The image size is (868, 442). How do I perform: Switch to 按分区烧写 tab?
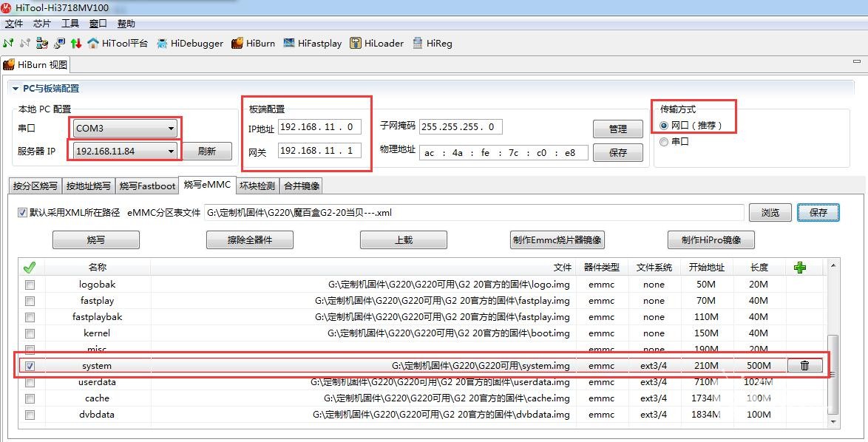tap(35, 186)
